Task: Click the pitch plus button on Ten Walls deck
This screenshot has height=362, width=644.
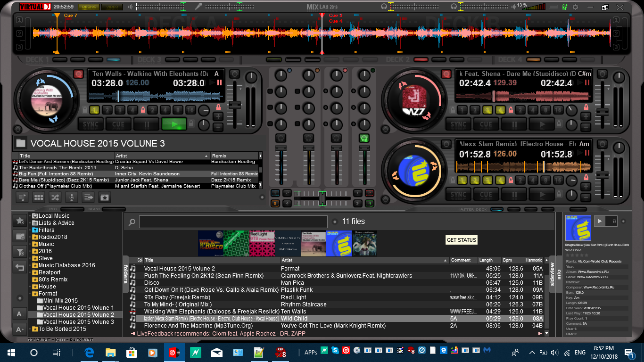Action: (x=218, y=116)
